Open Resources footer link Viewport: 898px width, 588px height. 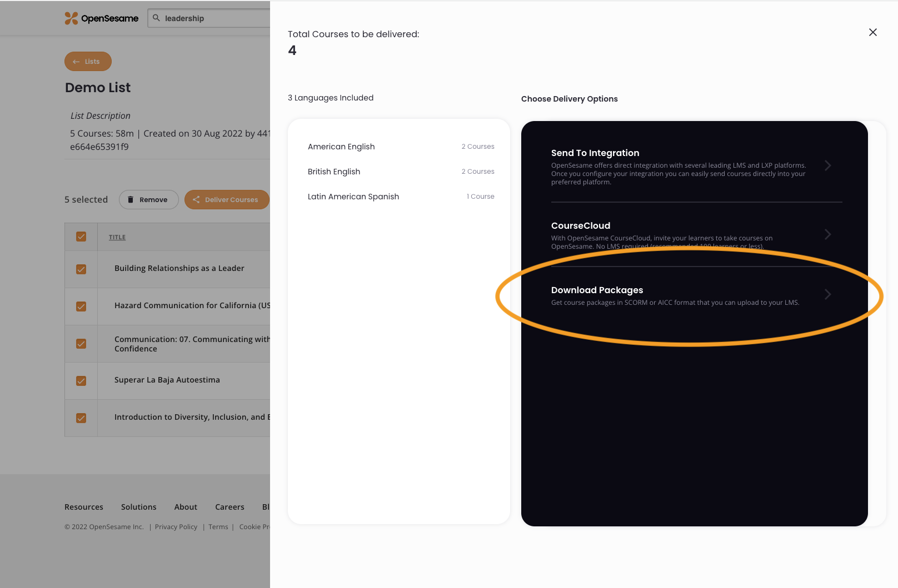click(84, 507)
